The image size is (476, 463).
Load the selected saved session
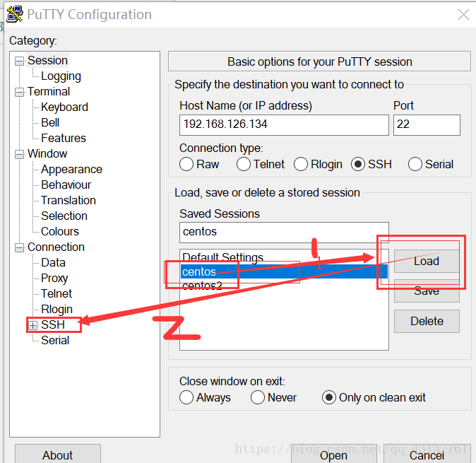click(x=427, y=261)
